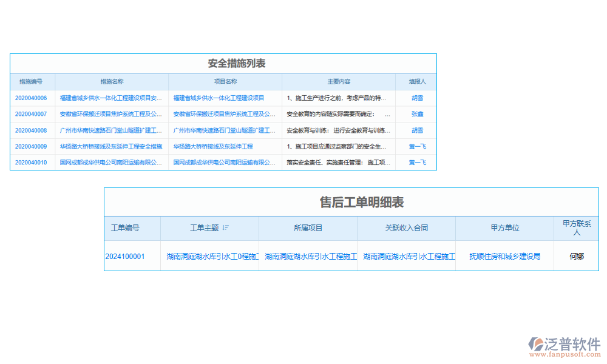Click 抚顺住房和城乡建设局 client unit link

[504, 257]
